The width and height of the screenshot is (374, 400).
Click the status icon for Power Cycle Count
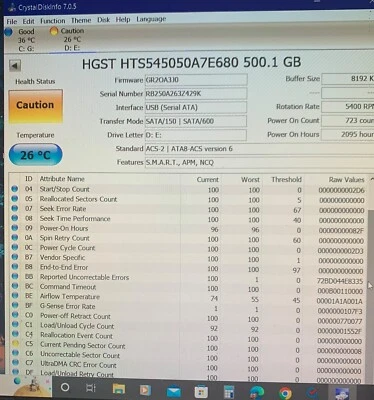click(x=14, y=247)
